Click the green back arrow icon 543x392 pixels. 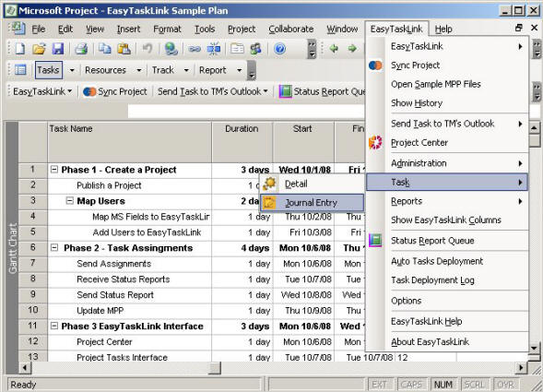pyautogui.click(x=334, y=49)
